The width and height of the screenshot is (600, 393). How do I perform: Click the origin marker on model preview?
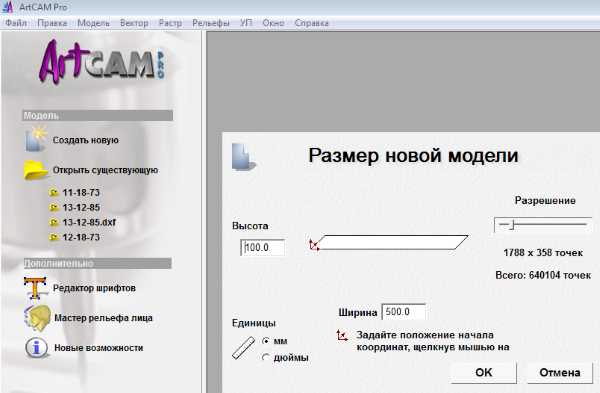click(x=314, y=245)
